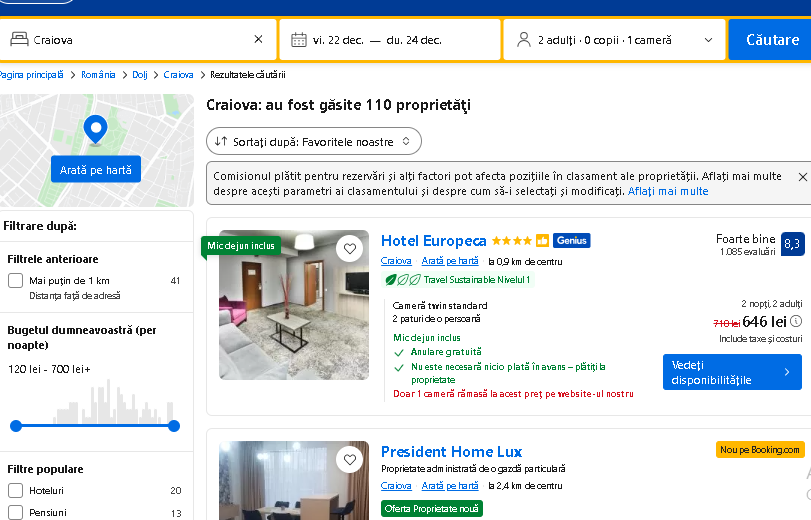Save President Home Lux with heart icon

click(350, 459)
